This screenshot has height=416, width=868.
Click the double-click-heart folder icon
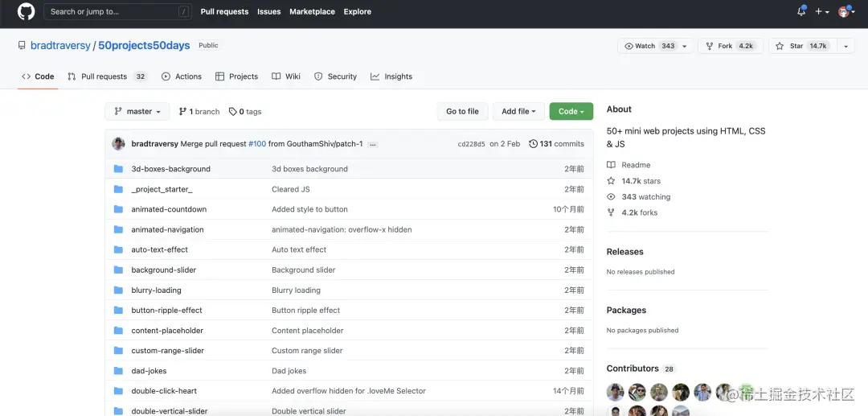coord(118,391)
